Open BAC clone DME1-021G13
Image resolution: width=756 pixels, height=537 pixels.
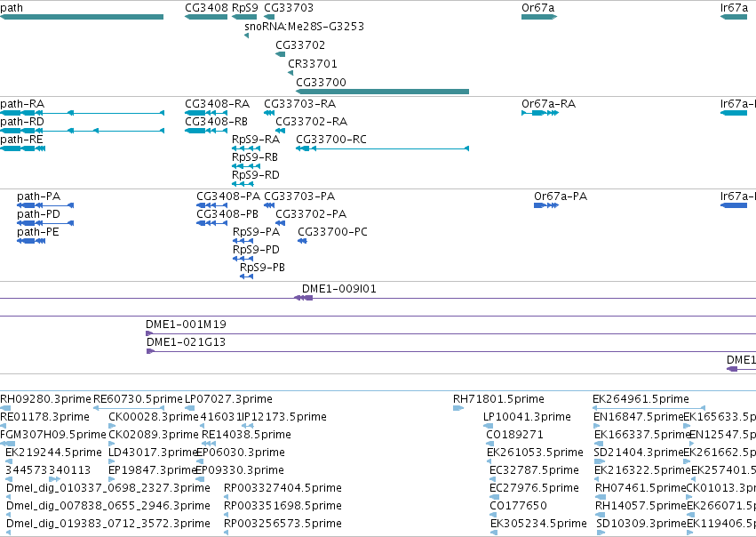pyautogui.click(x=186, y=342)
